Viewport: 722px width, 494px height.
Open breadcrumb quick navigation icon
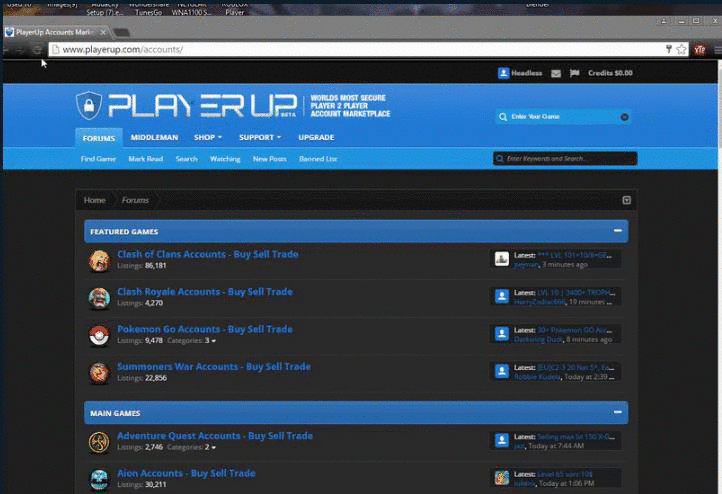click(626, 200)
